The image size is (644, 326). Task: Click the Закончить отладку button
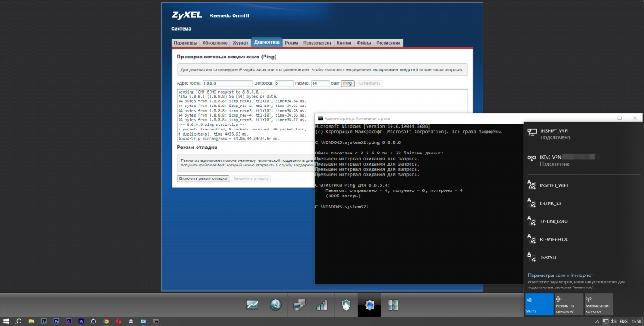click(251, 178)
